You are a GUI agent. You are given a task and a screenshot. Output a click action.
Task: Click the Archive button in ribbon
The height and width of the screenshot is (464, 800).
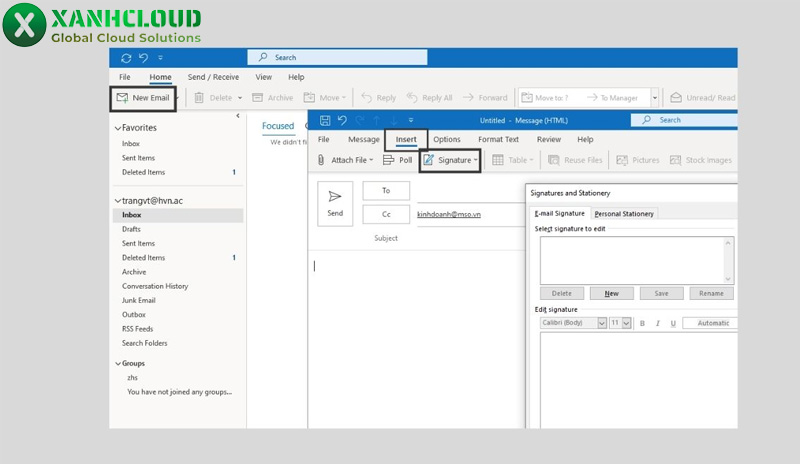[x=273, y=97]
